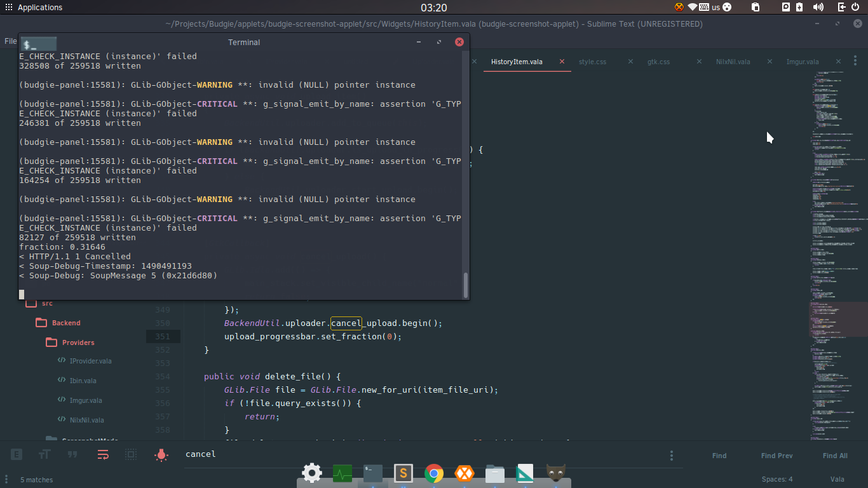This screenshot has height=488, width=868.
Task: Close the NilxNil.vala tab
Action: (770, 62)
